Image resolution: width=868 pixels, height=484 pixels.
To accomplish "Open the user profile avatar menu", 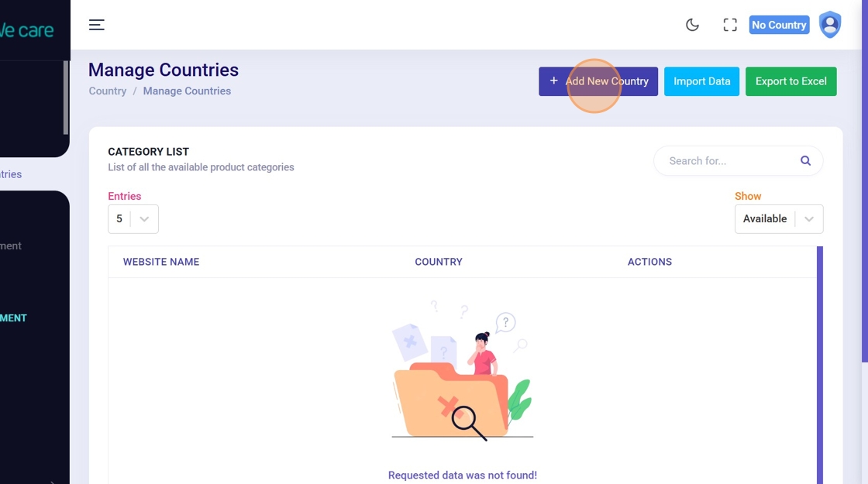I will pos(830,25).
